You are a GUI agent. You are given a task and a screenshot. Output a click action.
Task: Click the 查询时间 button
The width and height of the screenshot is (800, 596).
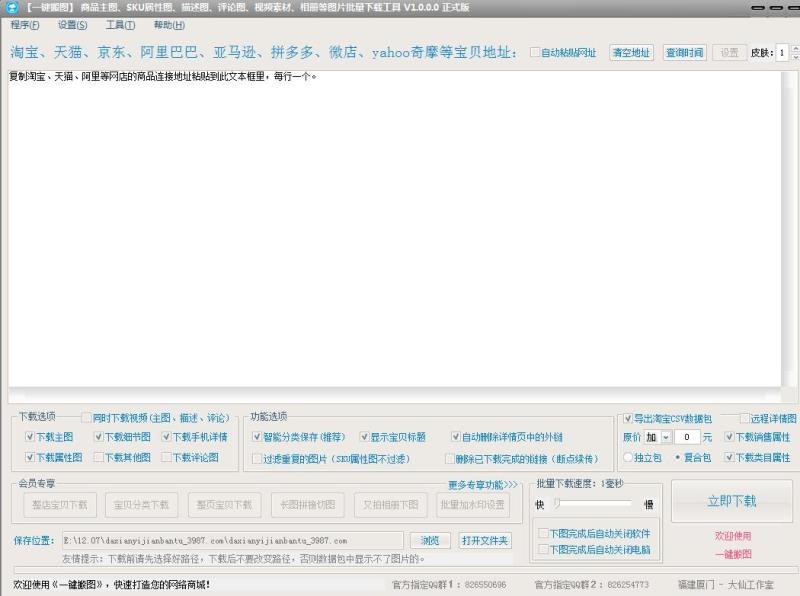pyautogui.click(x=684, y=52)
